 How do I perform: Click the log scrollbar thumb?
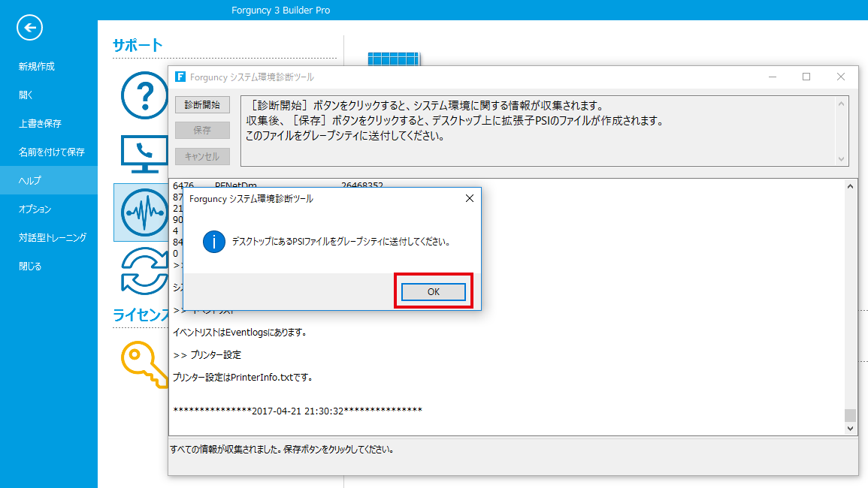click(850, 415)
